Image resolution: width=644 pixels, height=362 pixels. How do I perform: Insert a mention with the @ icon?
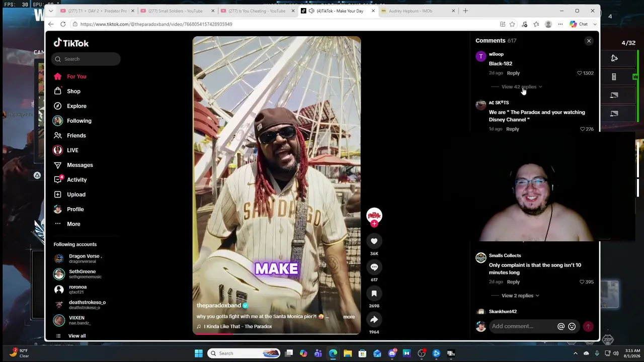tap(561, 327)
